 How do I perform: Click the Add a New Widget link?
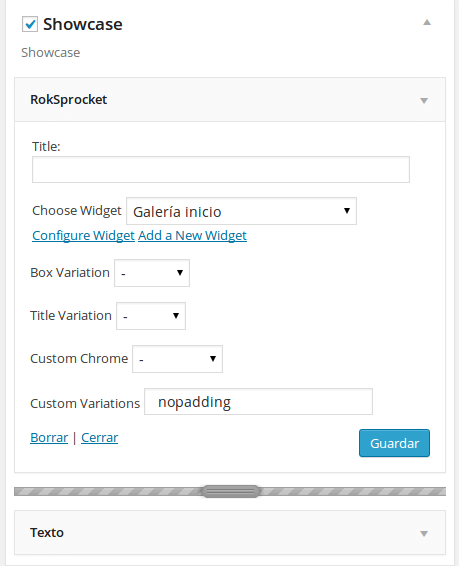(x=192, y=235)
